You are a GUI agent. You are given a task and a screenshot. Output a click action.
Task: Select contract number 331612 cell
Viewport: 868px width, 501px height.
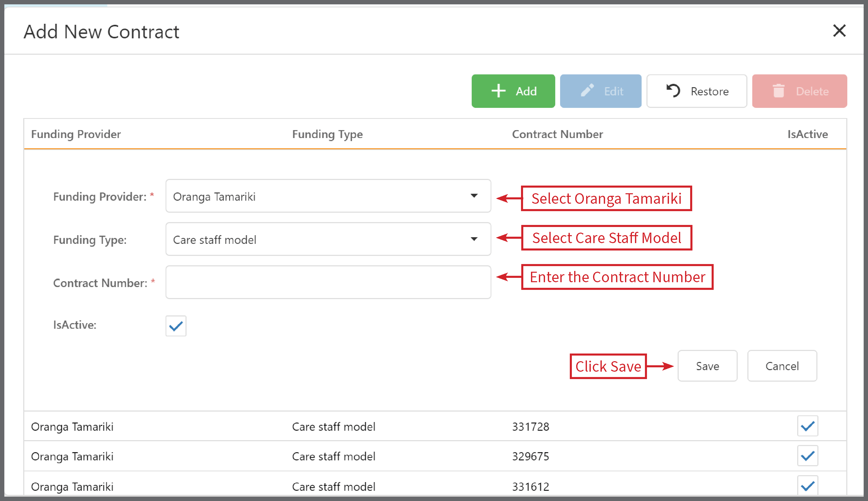[x=531, y=486]
